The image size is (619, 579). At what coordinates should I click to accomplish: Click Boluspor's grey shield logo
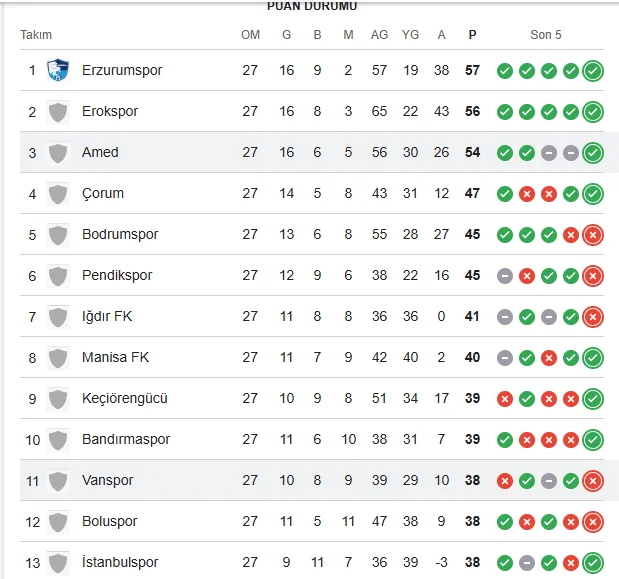[x=58, y=521]
